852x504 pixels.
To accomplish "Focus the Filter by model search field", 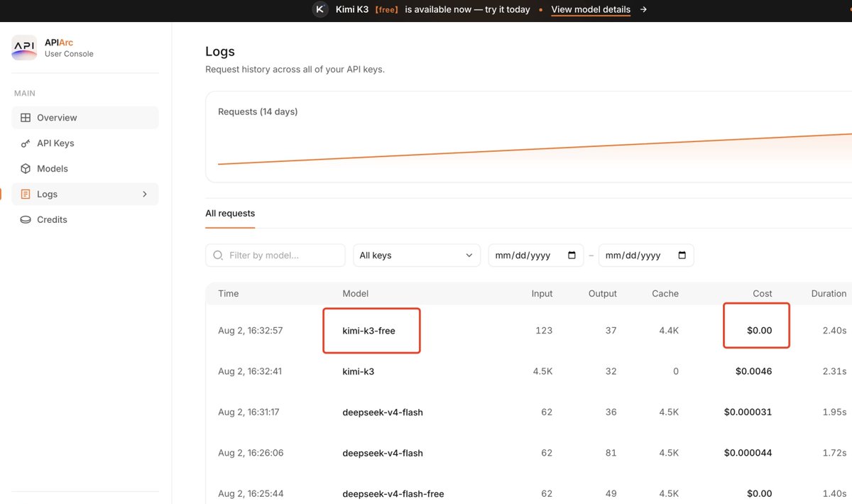I will [x=275, y=256].
